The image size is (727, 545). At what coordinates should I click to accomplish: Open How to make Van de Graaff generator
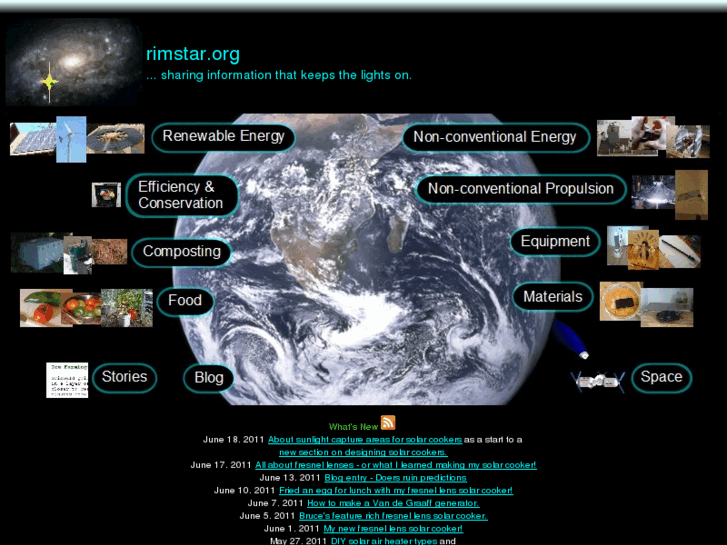tap(393, 503)
